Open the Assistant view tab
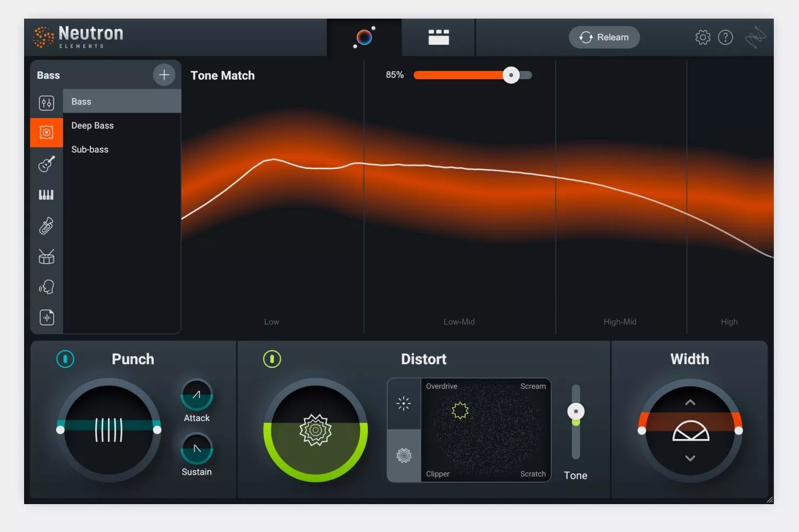799x532 pixels. 364,37
